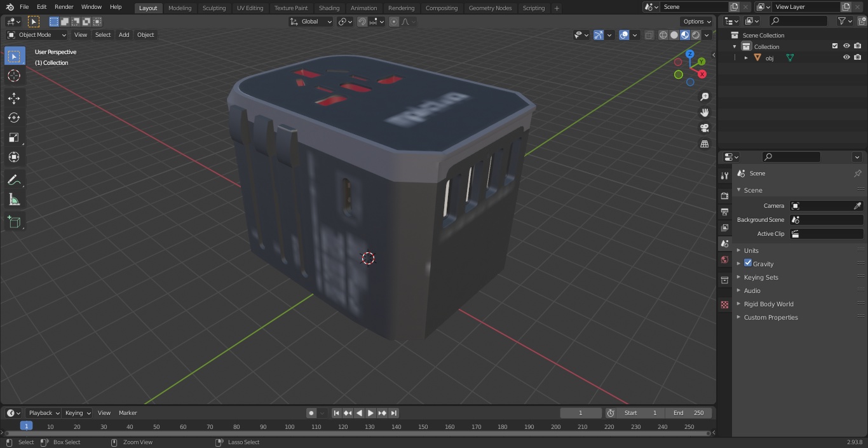Jump to the timeline's first frame
Screen dimensions: 868x448
coord(336,413)
